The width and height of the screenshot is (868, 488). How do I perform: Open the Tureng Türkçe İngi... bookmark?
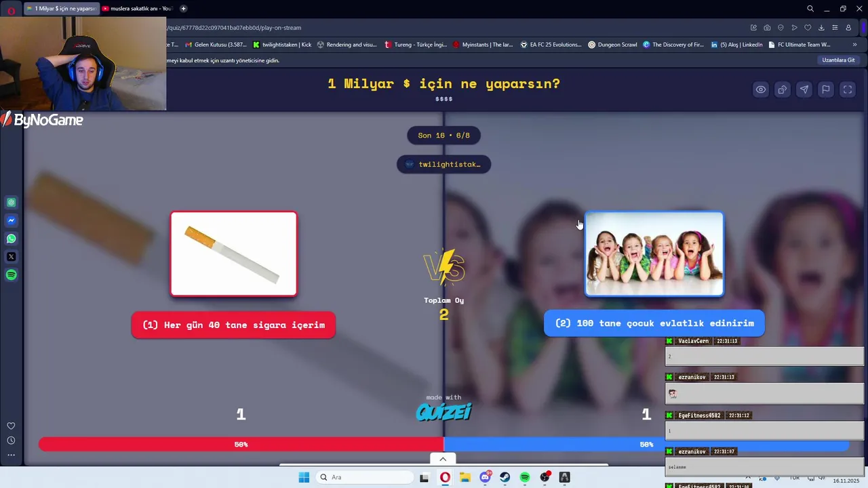[416, 45]
